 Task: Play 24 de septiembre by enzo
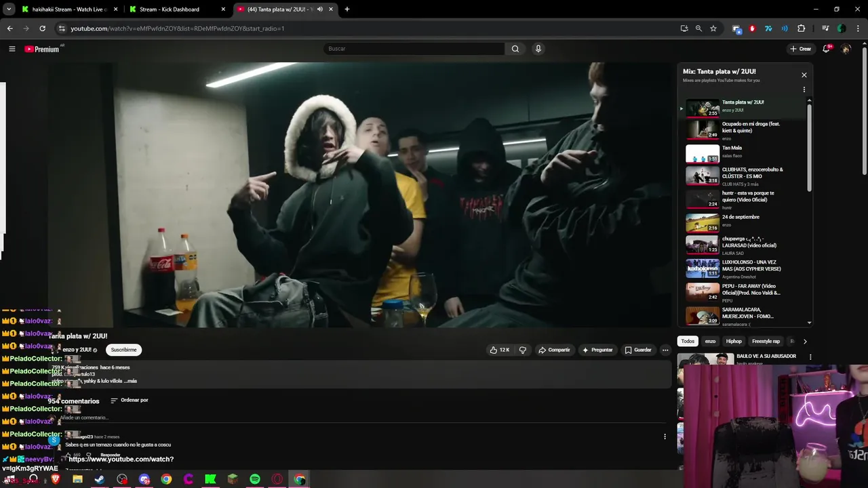pyautogui.click(x=744, y=222)
